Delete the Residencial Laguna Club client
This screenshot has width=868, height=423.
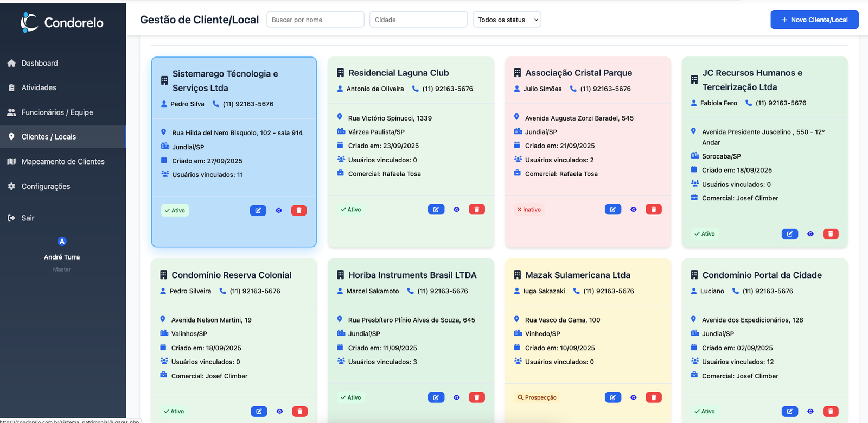pyautogui.click(x=476, y=210)
